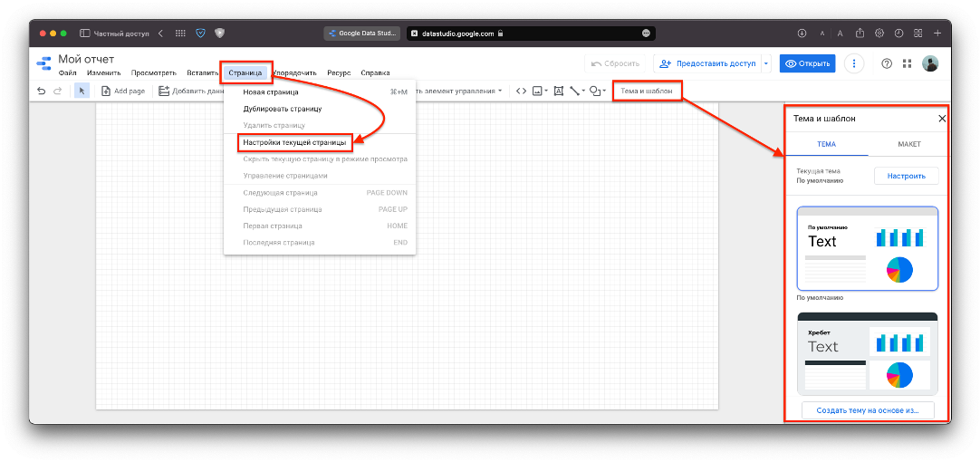980x462 pixels.
Task: Click the address bar ellipsis icon
Action: point(646,34)
